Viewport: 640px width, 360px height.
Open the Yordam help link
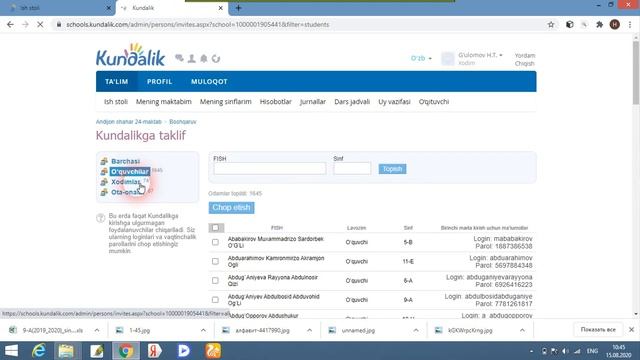click(524, 56)
